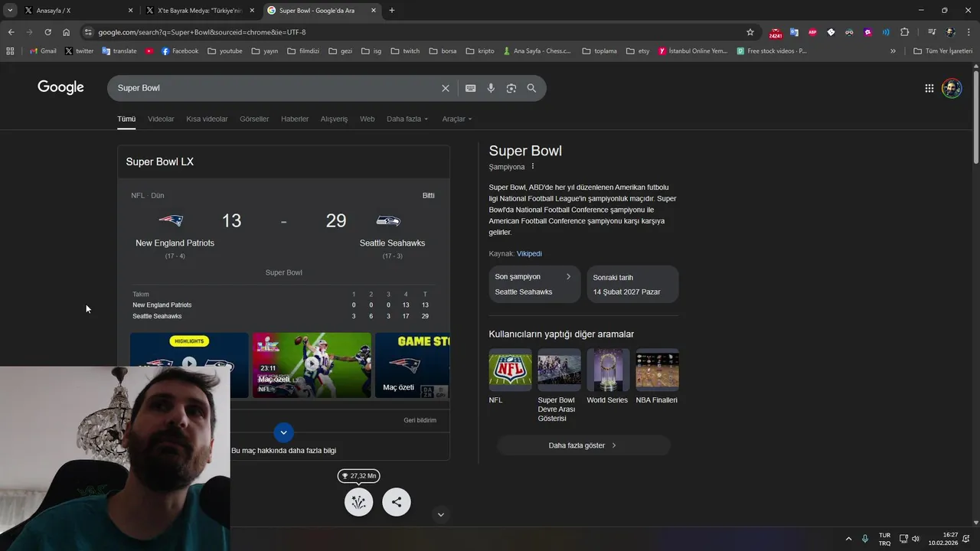Open the YouTube icon bookmark
The image size is (980, 551).
149,51
